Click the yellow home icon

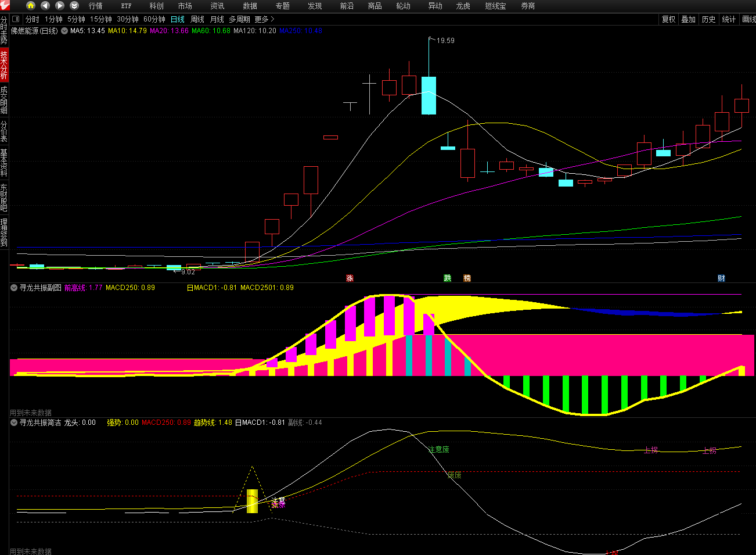click(x=31, y=6)
